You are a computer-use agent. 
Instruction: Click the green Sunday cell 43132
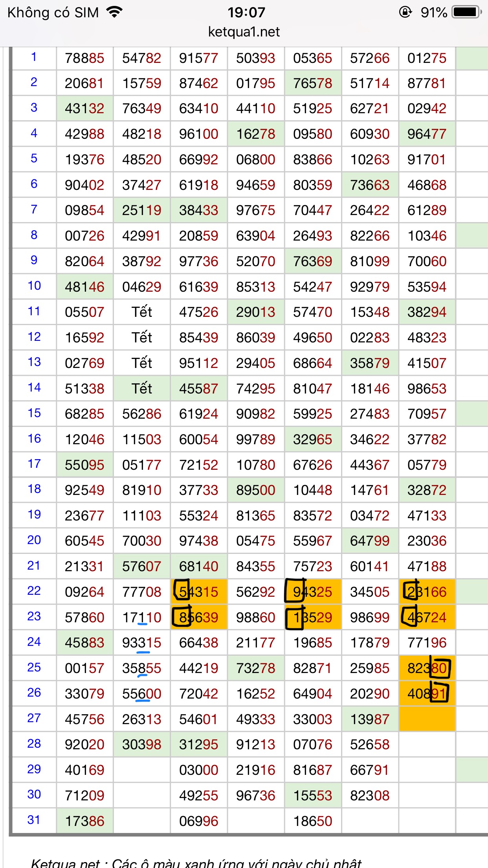(x=85, y=108)
